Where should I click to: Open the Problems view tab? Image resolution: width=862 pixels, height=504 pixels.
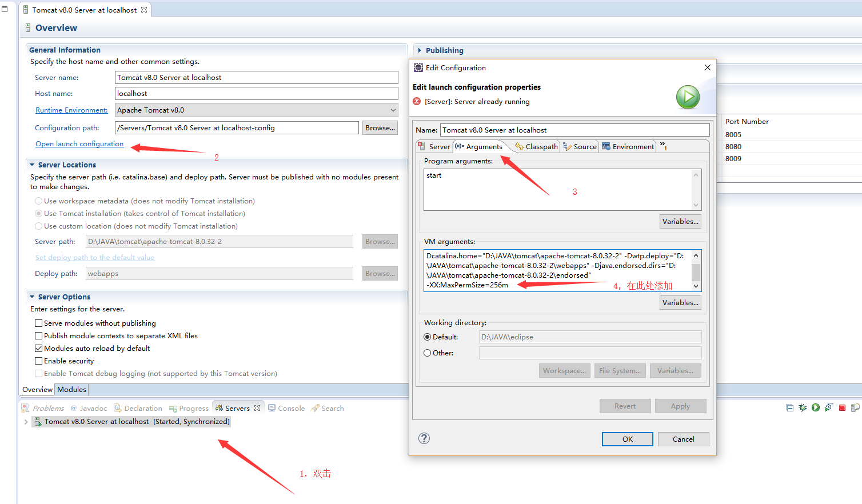(x=43, y=408)
